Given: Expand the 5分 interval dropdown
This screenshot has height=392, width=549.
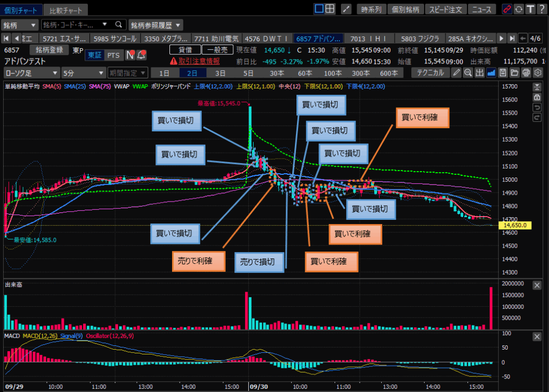Looking at the screenshot, I should coord(83,73).
